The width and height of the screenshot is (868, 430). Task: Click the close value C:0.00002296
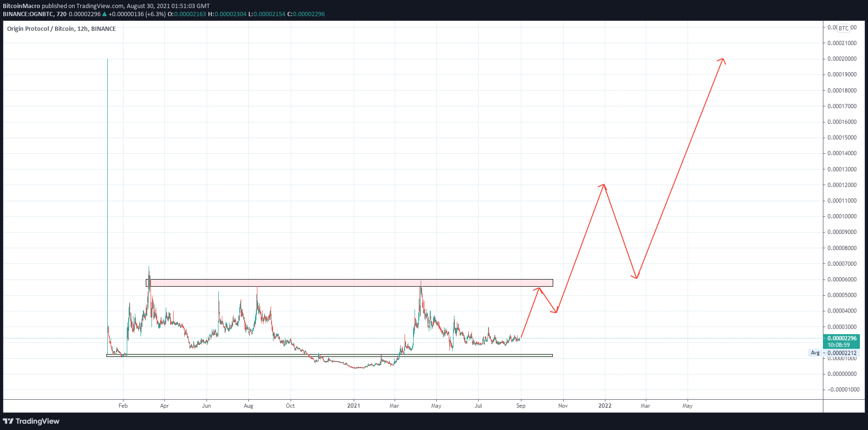click(x=306, y=14)
